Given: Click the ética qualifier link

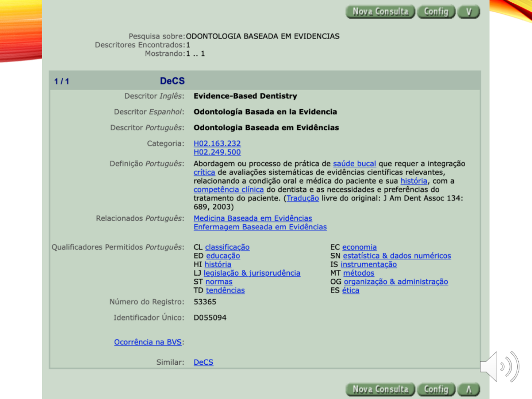Looking at the screenshot, I should [x=351, y=290].
